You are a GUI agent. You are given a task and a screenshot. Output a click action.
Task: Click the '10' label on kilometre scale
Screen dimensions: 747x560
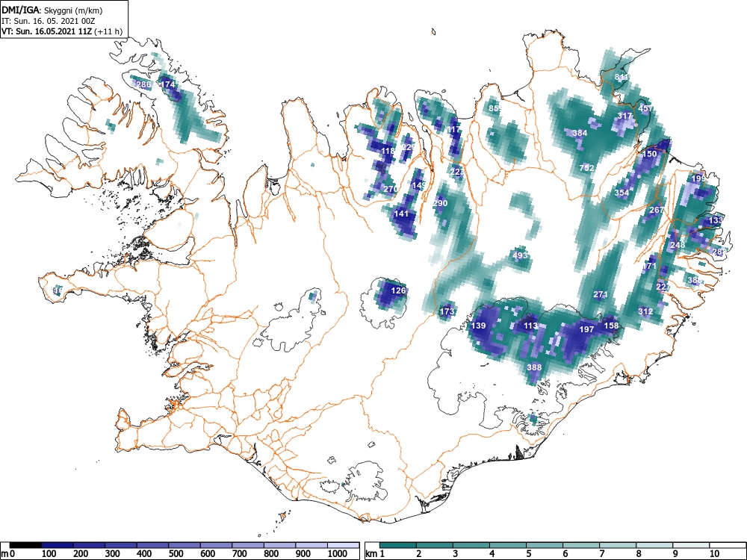coord(714,554)
